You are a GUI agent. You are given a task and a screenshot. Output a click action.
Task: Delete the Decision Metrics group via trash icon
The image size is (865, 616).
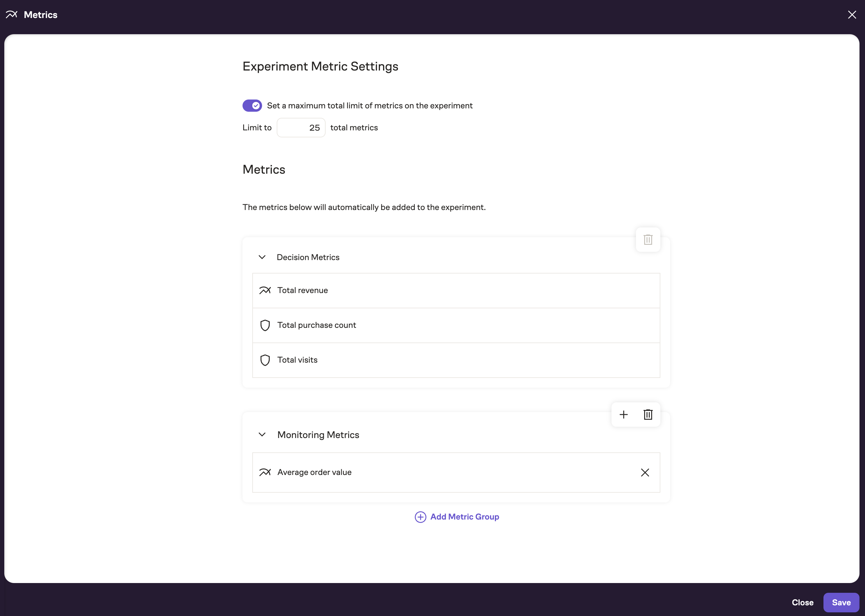pos(648,240)
